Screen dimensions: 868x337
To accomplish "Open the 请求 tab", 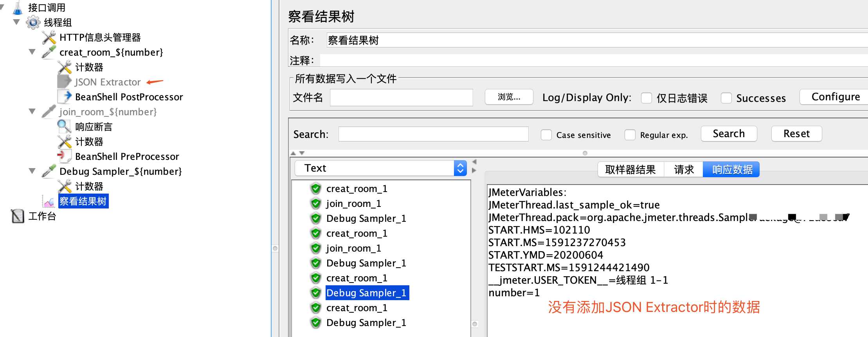I will [684, 170].
